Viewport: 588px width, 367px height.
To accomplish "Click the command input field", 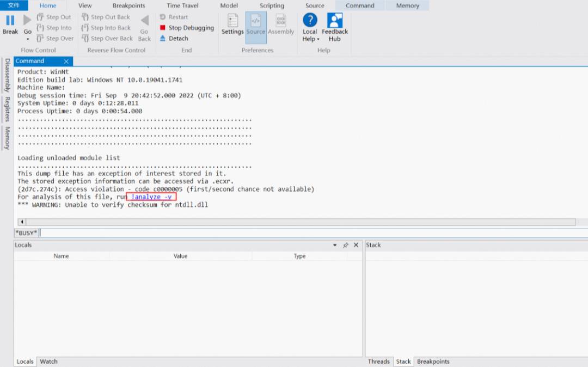I will (314, 233).
